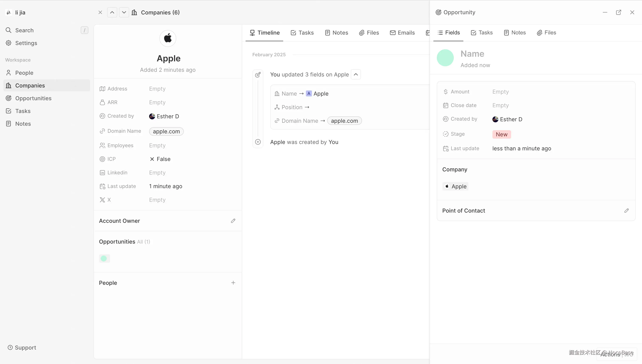The image size is (642, 364).
Task: Go to the previous company record
Action: pyautogui.click(x=112, y=12)
